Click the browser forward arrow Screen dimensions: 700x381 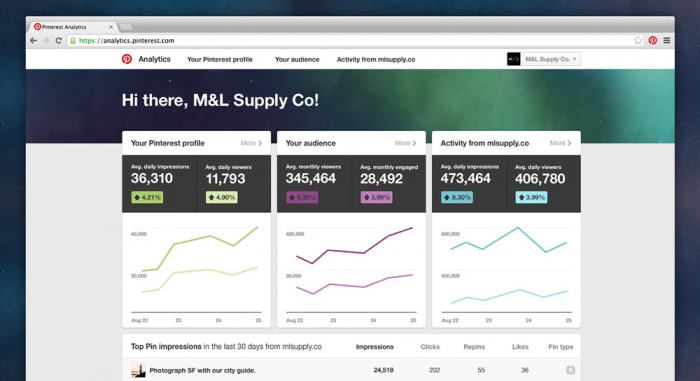click(x=46, y=41)
